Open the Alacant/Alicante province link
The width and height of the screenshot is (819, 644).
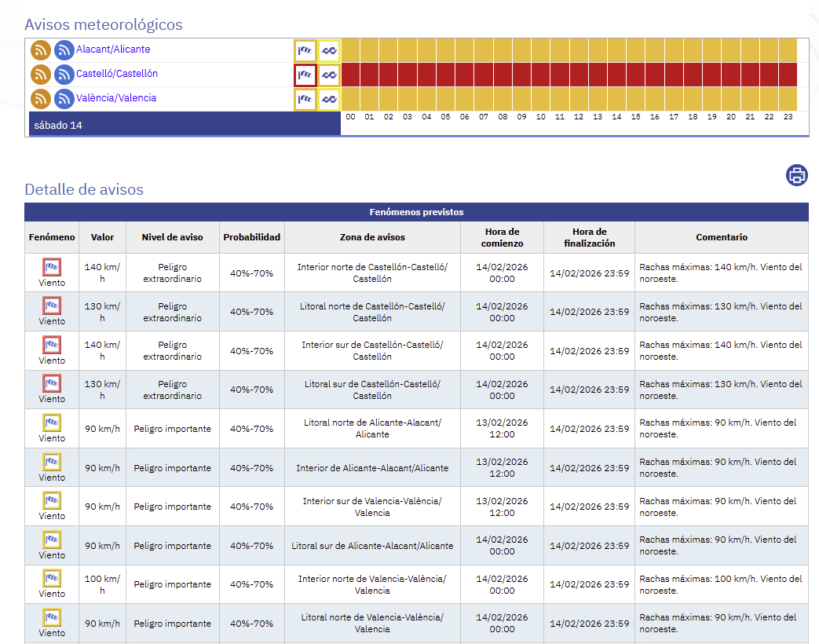point(113,49)
